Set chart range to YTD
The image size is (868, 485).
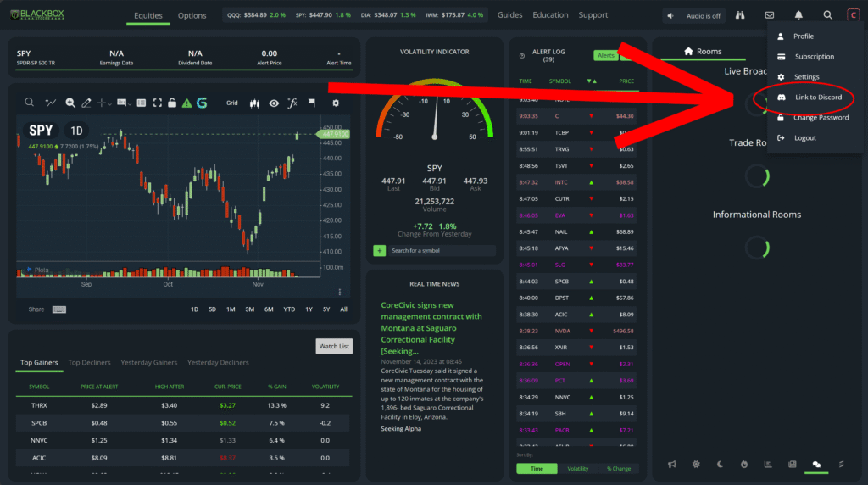289,309
